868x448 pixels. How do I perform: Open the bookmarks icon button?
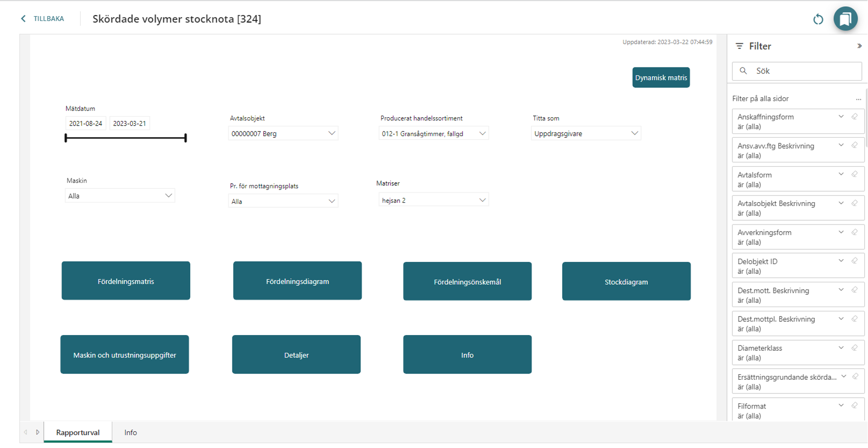coord(845,19)
